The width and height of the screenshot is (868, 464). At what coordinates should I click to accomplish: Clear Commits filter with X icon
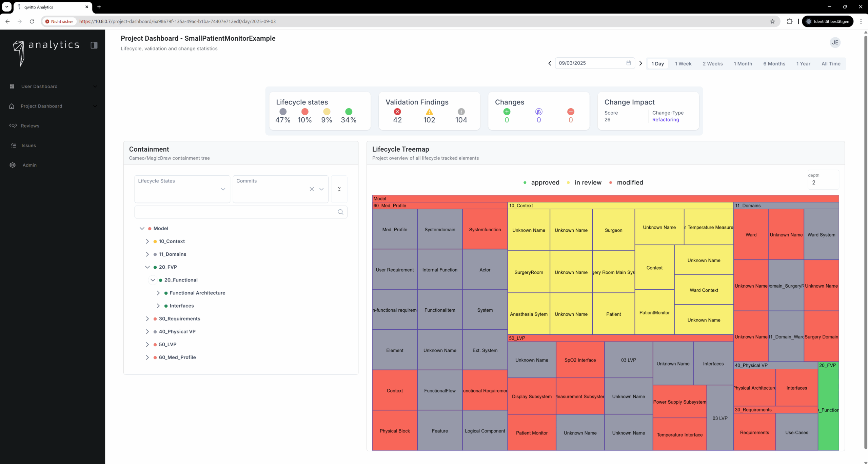pyautogui.click(x=312, y=189)
